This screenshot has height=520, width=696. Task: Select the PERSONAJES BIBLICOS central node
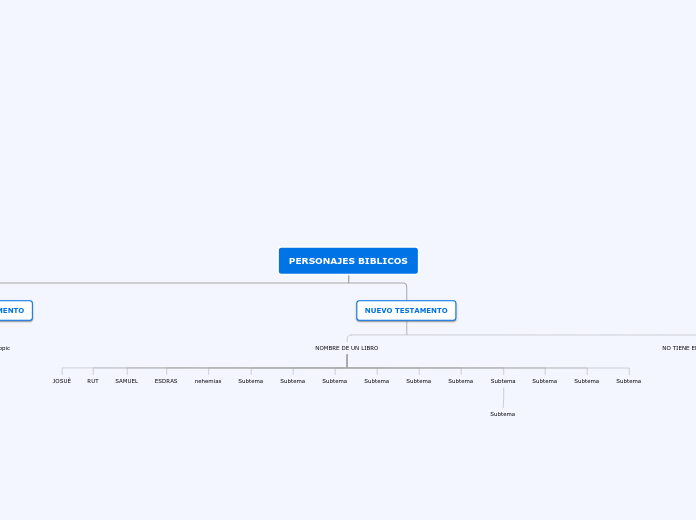(348, 261)
